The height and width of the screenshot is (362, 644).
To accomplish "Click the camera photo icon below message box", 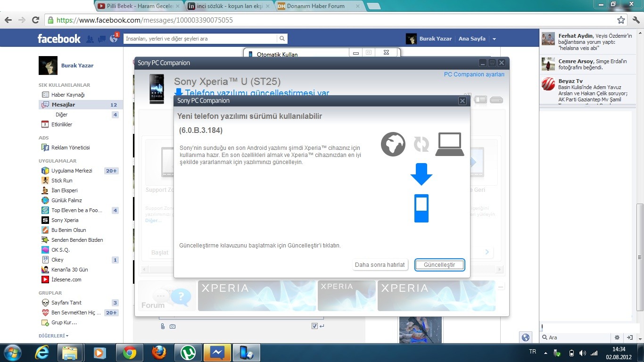I will (173, 326).
